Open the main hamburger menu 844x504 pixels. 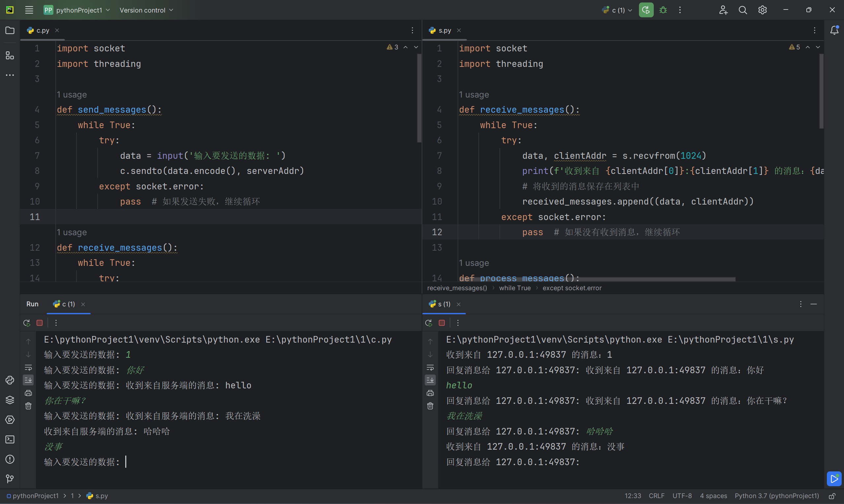29,10
